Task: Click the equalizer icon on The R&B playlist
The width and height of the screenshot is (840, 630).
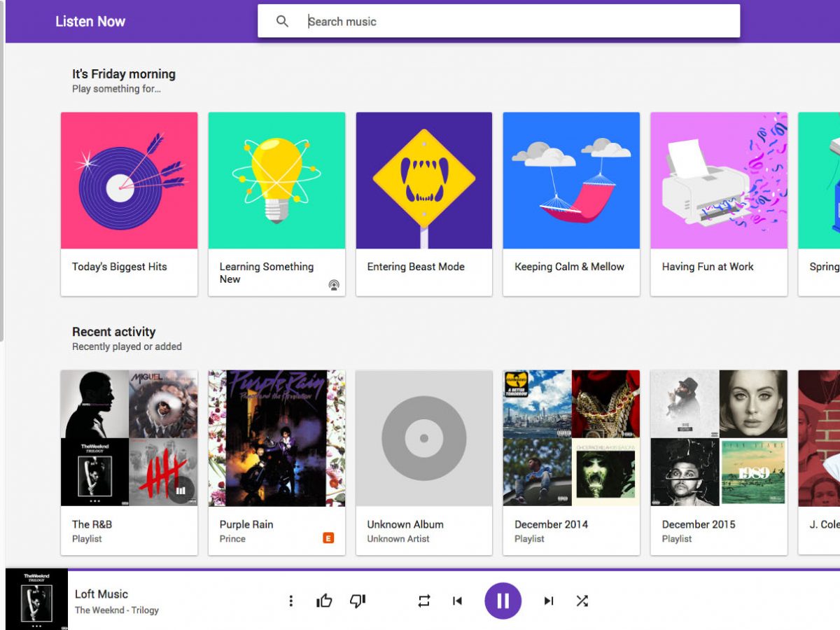Action: 181,490
